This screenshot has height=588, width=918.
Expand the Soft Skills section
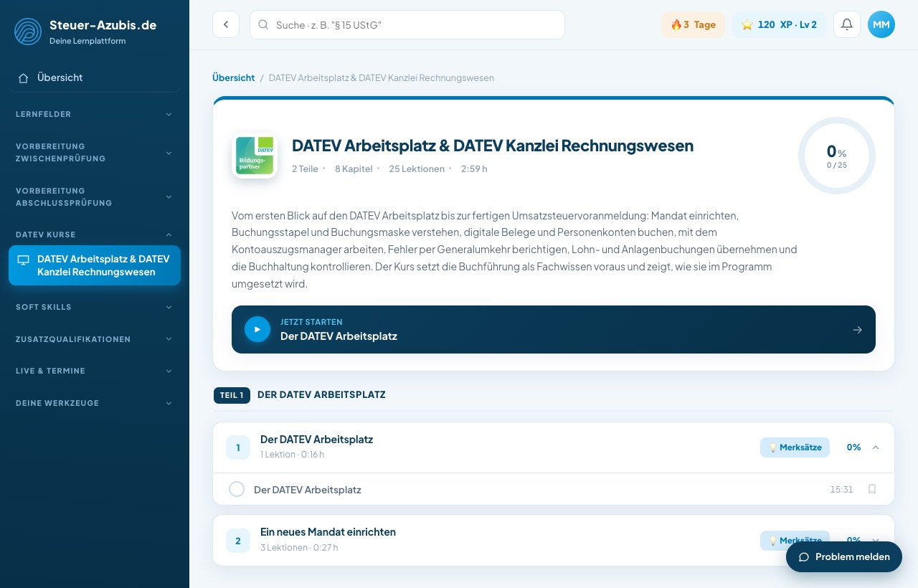[x=94, y=307]
